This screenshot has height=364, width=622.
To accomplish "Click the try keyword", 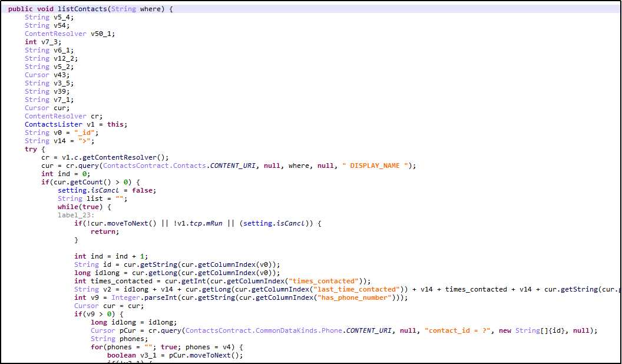I will click(31, 149).
